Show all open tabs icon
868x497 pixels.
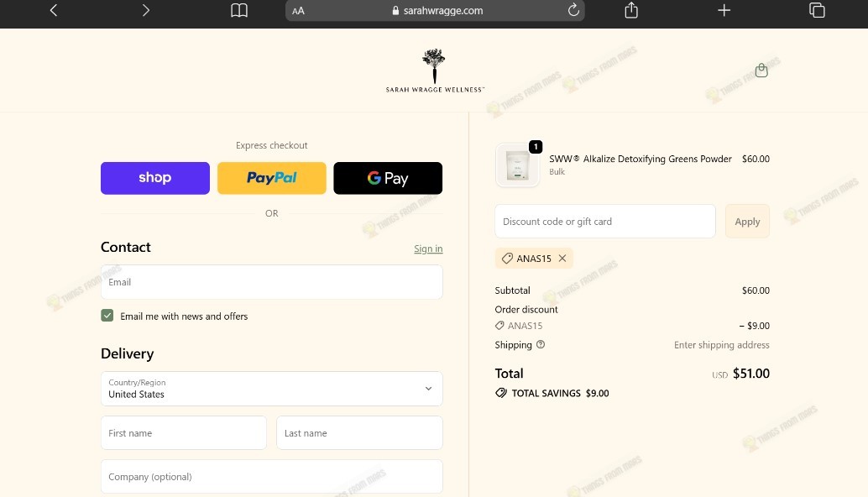coord(817,10)
